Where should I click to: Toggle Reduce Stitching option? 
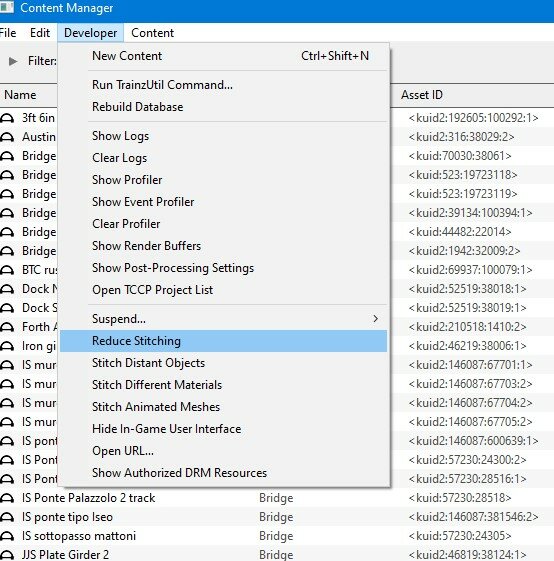[x=223, y=341]
